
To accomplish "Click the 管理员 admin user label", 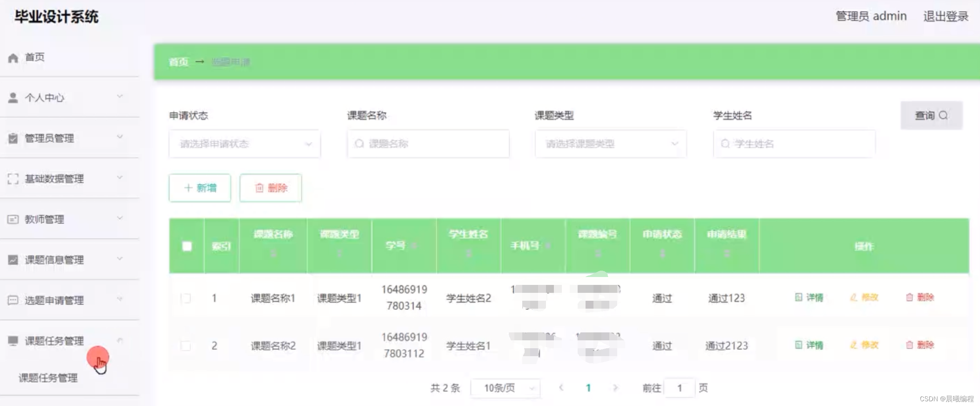I will point(871,16).
